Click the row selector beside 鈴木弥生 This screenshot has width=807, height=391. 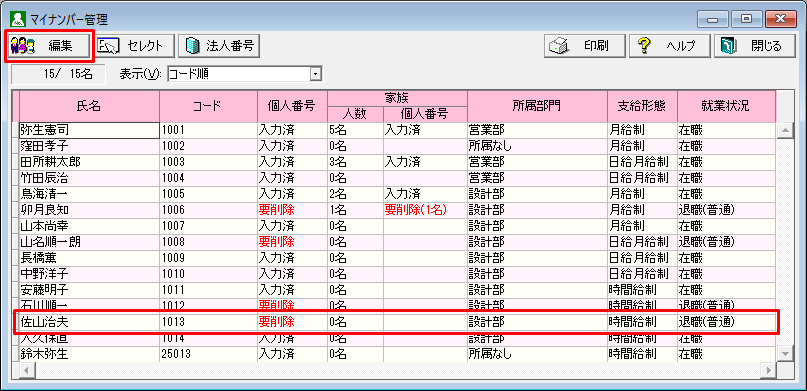16,354
